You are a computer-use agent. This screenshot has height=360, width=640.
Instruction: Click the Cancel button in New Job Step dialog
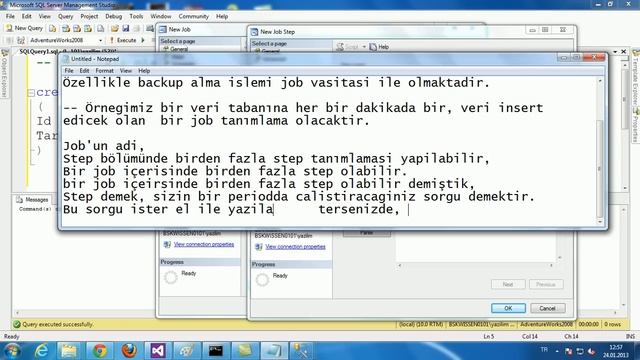coord(547,308)
